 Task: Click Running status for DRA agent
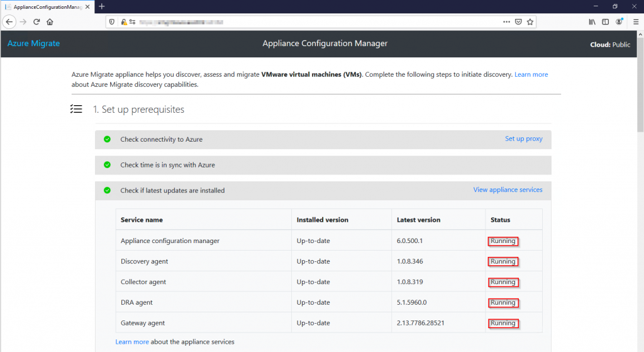pyautogui.click(x=502, y=303)
